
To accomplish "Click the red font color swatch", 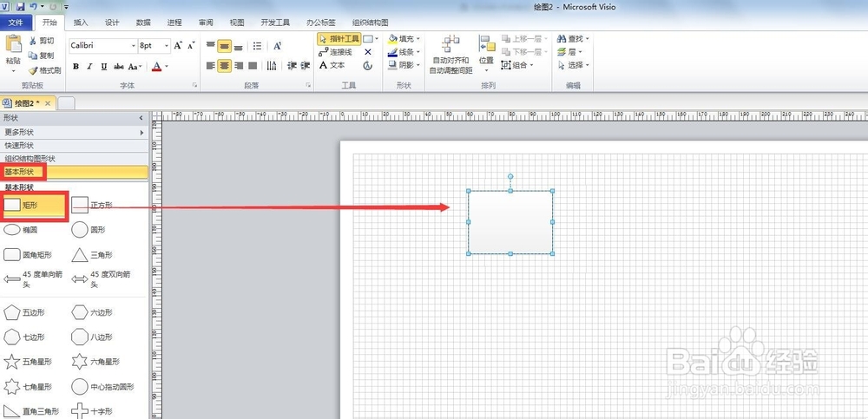I will (156, 67).
